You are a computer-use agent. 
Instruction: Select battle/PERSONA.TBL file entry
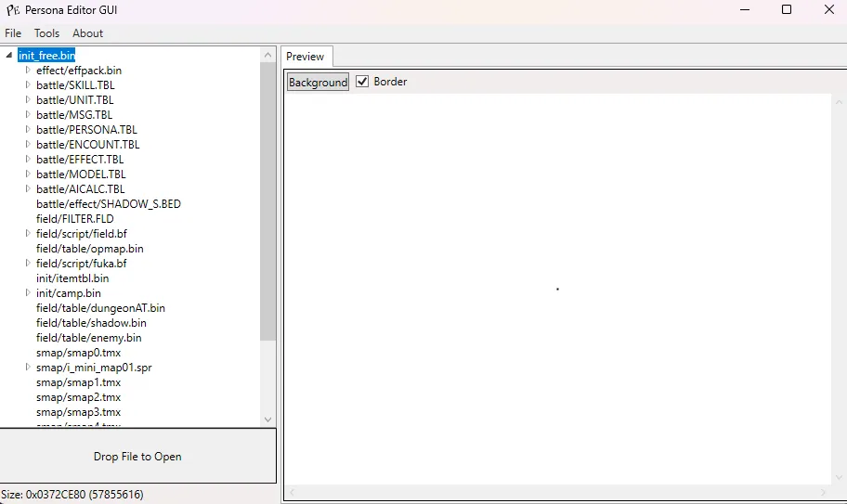coord(86,130)
